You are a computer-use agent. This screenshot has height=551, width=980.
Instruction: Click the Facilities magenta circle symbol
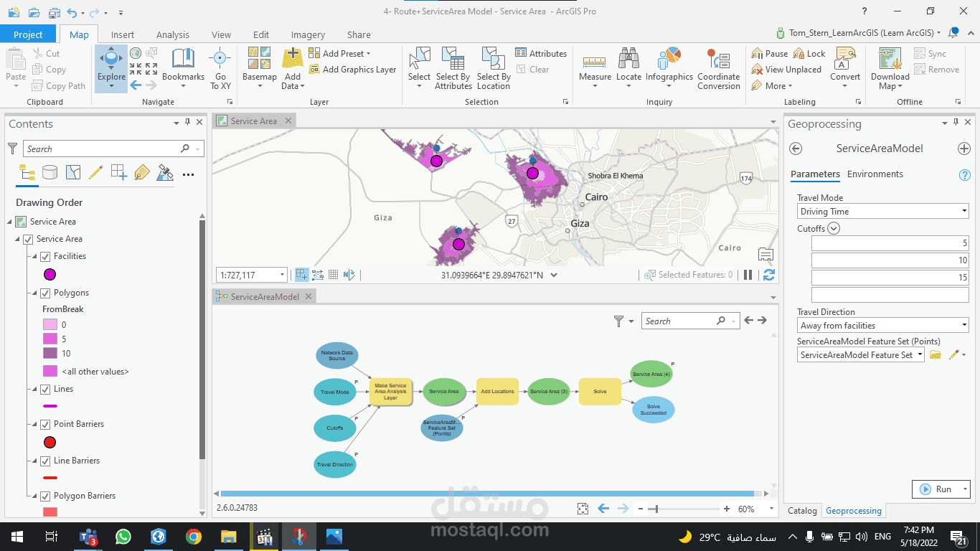pos(50,274)
